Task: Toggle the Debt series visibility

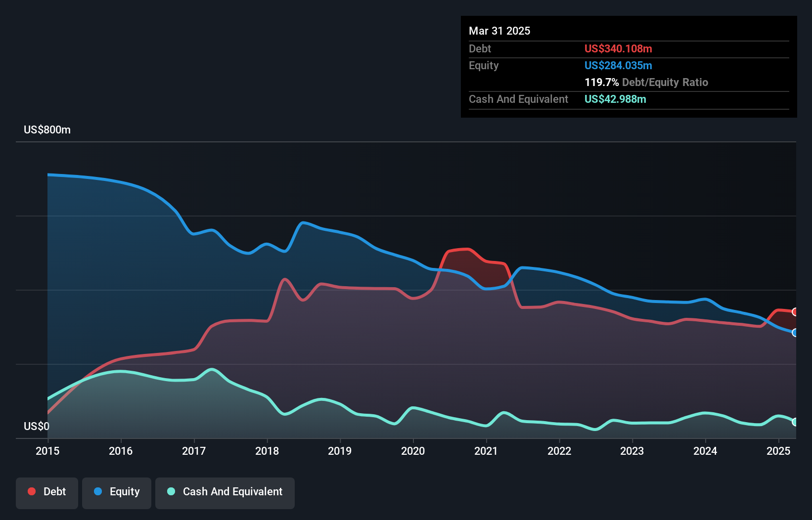Action: (47, 492)
